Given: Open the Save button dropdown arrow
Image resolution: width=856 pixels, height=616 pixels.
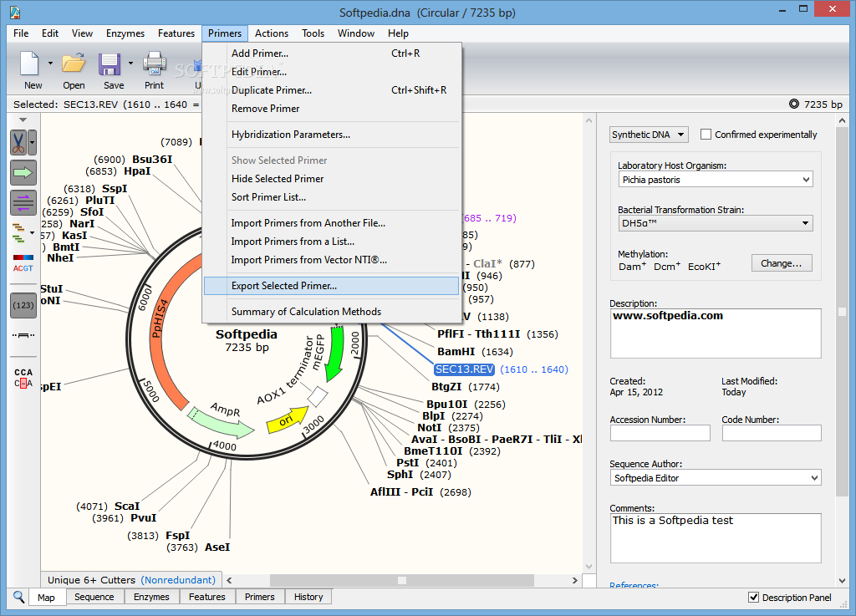Looking at the screenshot, I should [x=130, y=64].
